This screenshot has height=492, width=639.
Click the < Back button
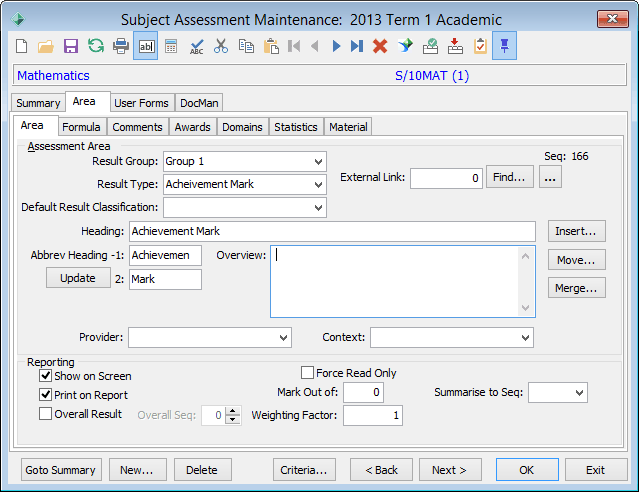(381, 470)
